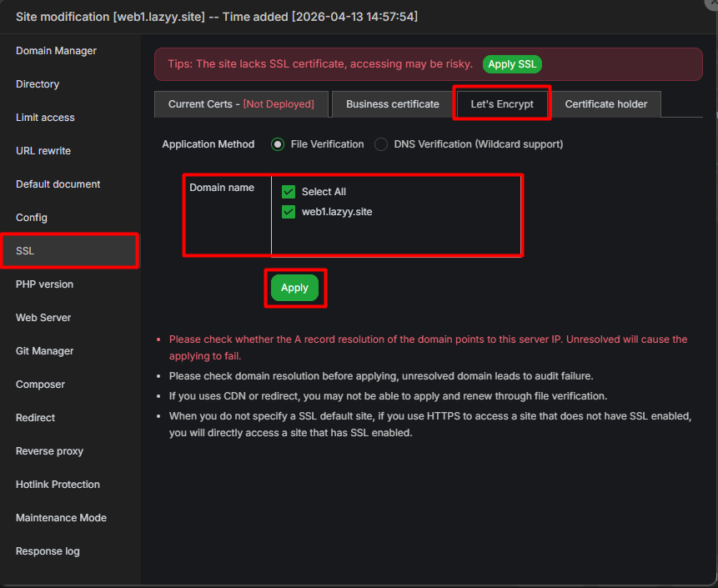This screenshot has width=718, height=588.
Task: Click Apply SSL in the warning banner
Action: [x=512, y=64]
